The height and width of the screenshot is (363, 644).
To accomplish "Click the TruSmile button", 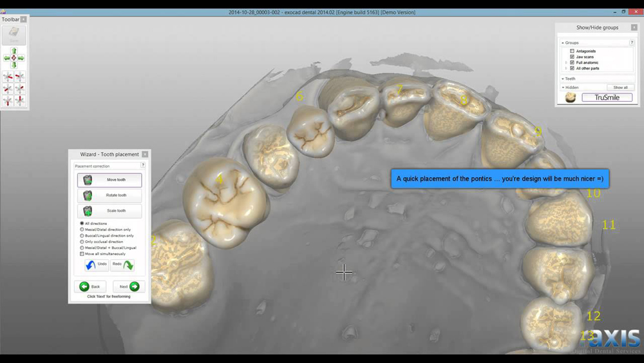I will [607, 97].
